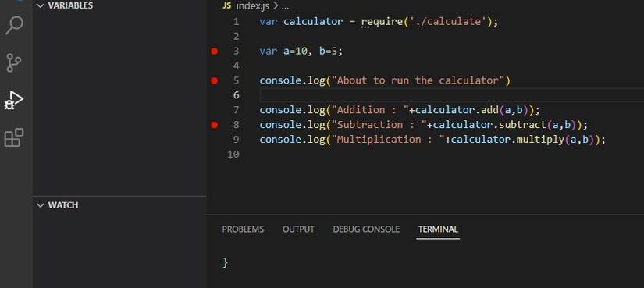644x288 pixels.
Task: Open the Search view in activity bar
Action: 14,26
